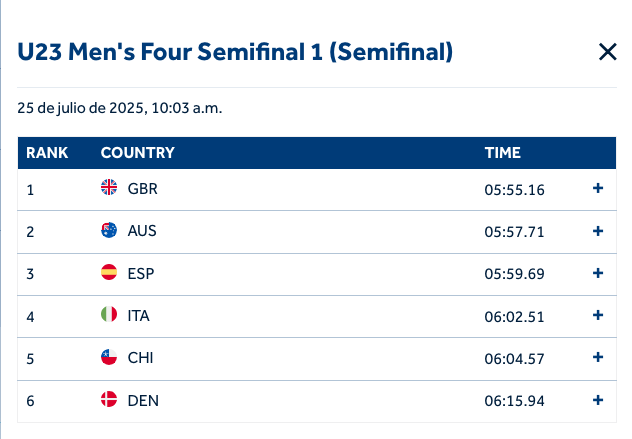Click the COUNTRY column header

138,153
